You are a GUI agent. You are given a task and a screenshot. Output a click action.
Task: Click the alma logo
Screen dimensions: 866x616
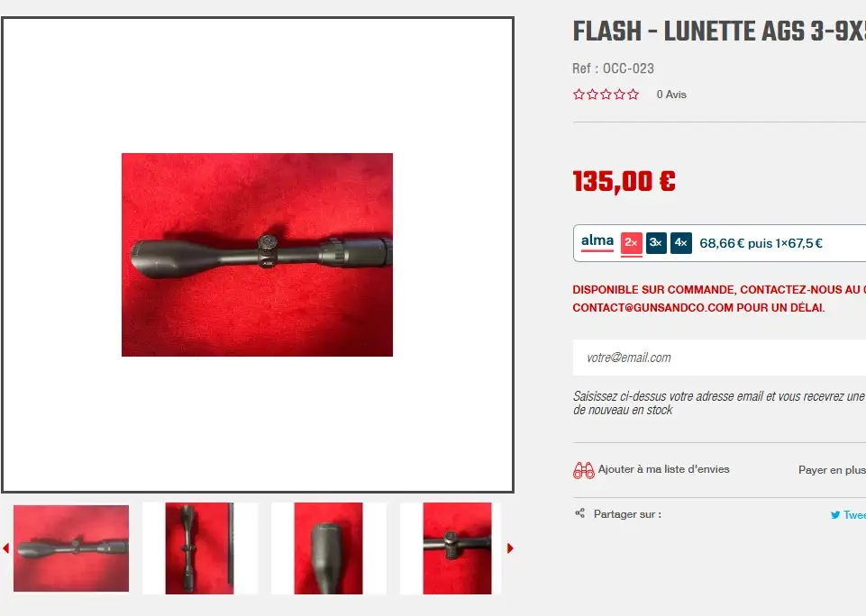coord(597,241)
